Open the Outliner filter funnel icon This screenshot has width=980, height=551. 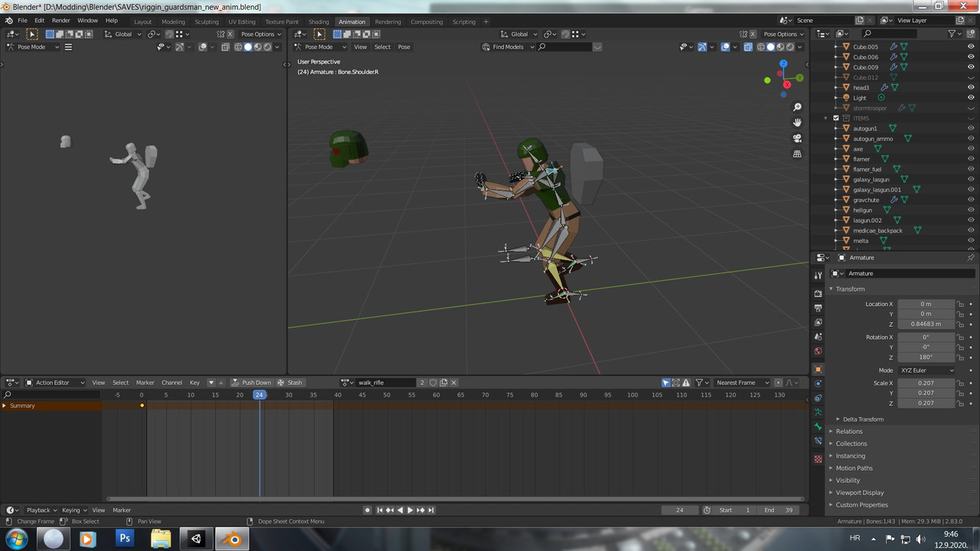pos(953,34)
